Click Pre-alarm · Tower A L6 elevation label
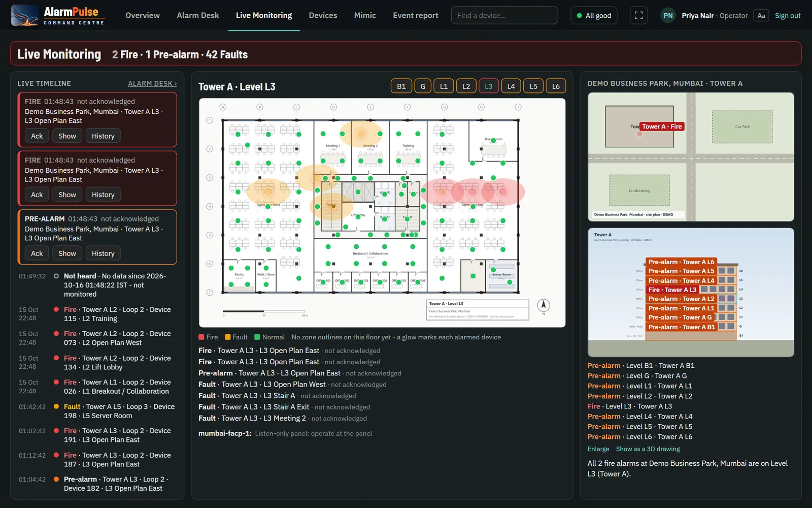 point(681,262)
